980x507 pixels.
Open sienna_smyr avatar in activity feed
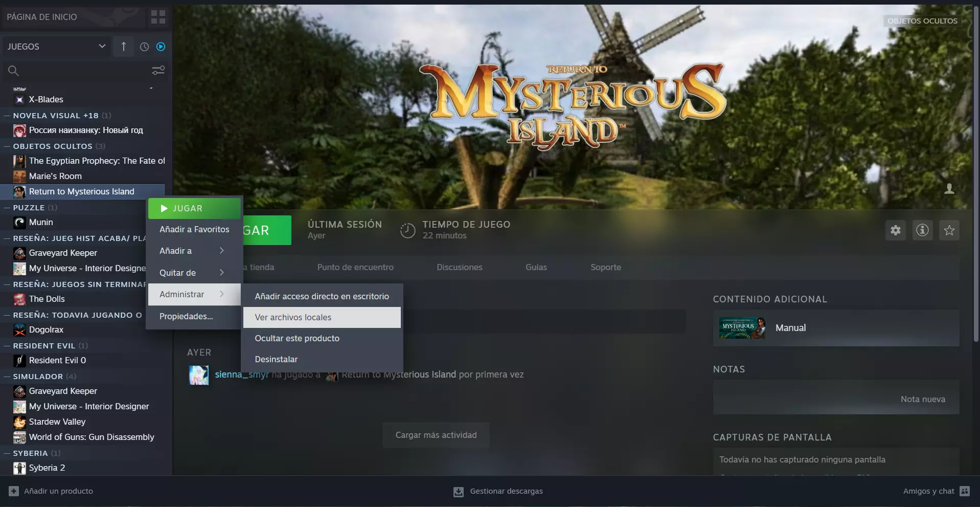199,375
